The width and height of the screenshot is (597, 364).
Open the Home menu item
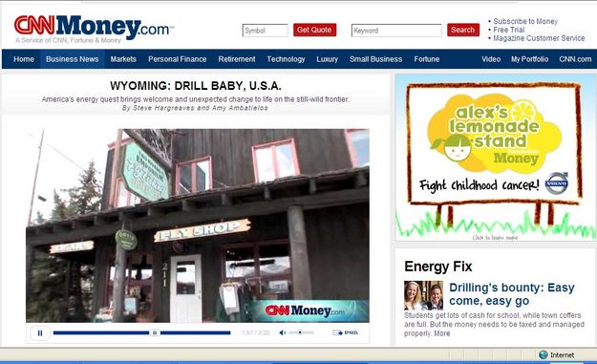(x=24, y=59)
